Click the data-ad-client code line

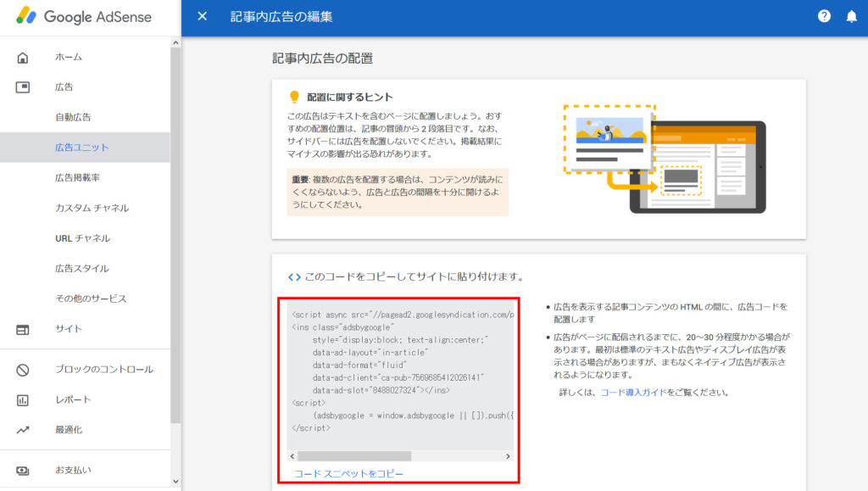pos(398,377)
